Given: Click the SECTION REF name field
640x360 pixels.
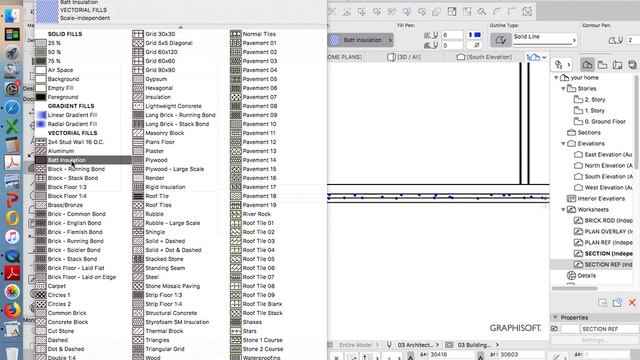Looking at the screenshot, I should point(609,329).
